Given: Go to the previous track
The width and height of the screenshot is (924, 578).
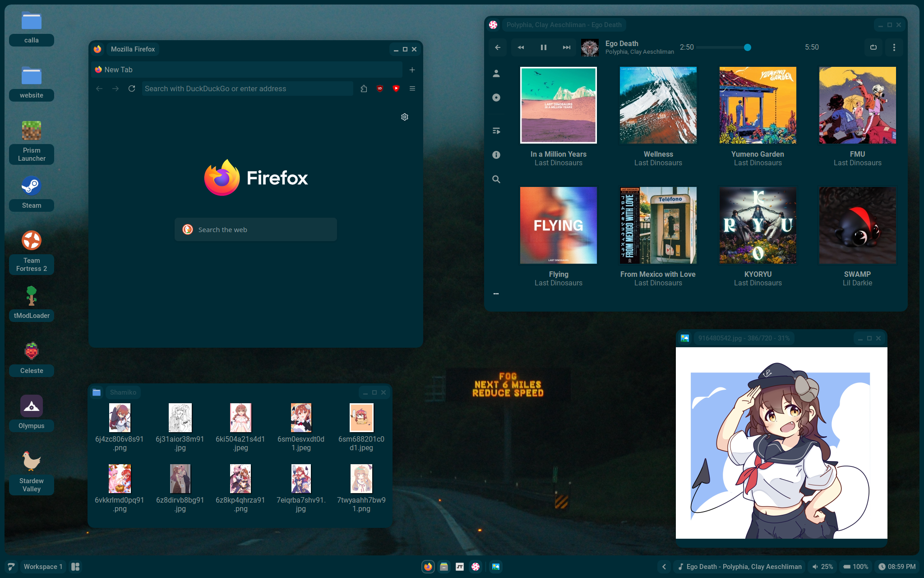Looking at the screenshot, I should point(521,47).
